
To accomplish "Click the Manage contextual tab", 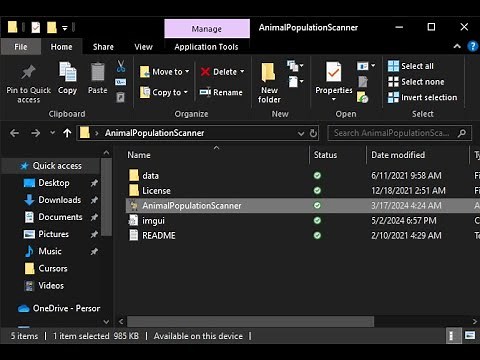I will point(207,29).
